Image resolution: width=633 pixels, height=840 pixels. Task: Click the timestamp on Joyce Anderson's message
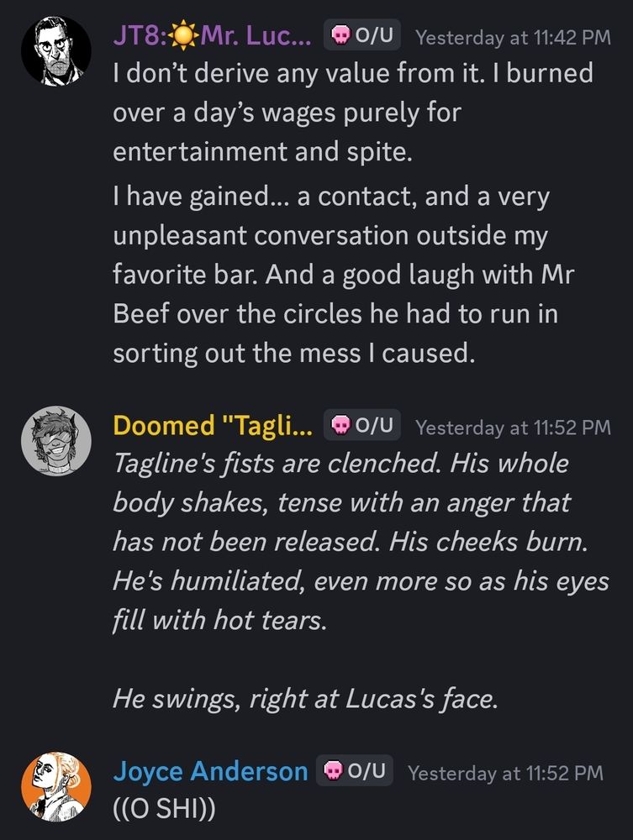pyautogui.click(x=505, y=772)
